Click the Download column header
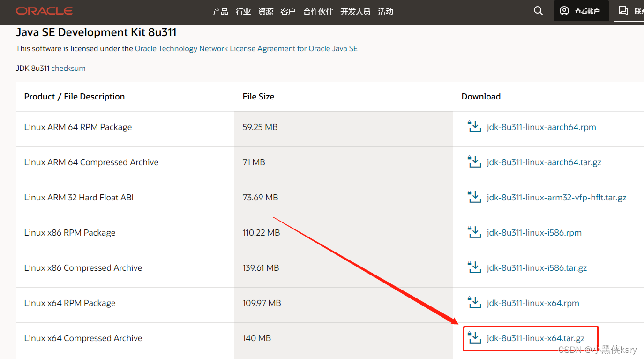The image size is (644, 359). click(481, 97)
